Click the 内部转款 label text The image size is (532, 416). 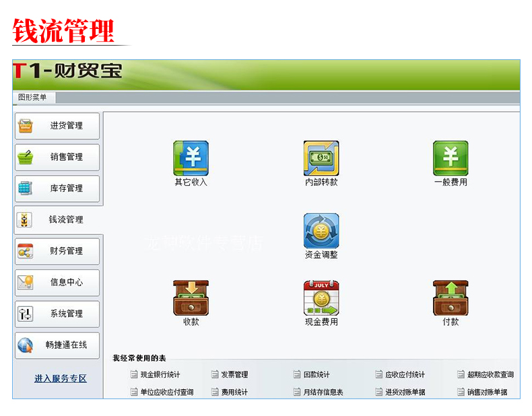(x=321, y=182)
